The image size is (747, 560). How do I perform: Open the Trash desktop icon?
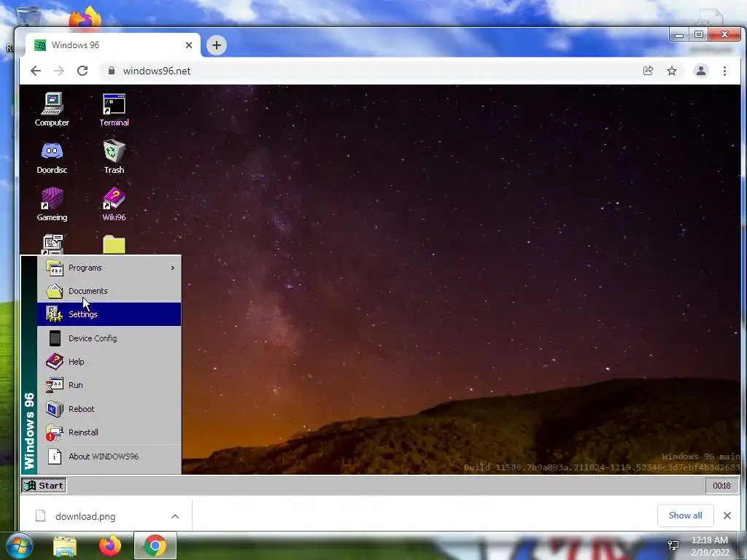(x=114, y=157)
